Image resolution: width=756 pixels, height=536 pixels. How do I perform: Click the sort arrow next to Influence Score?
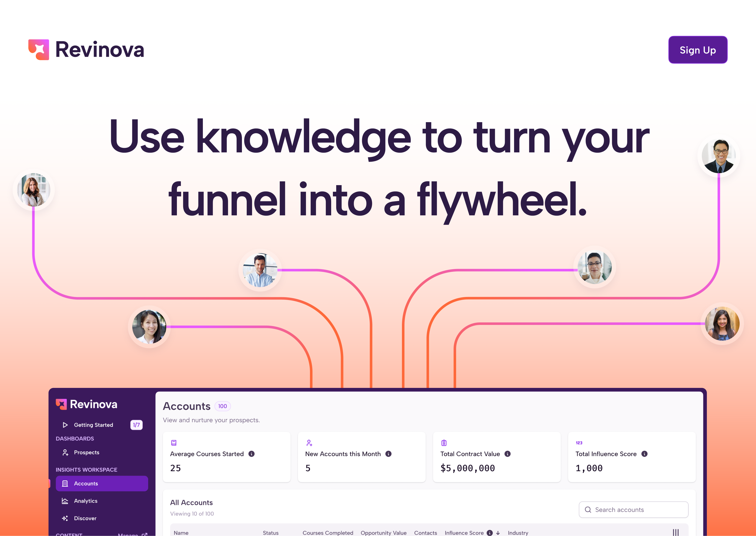click(498, 533)
